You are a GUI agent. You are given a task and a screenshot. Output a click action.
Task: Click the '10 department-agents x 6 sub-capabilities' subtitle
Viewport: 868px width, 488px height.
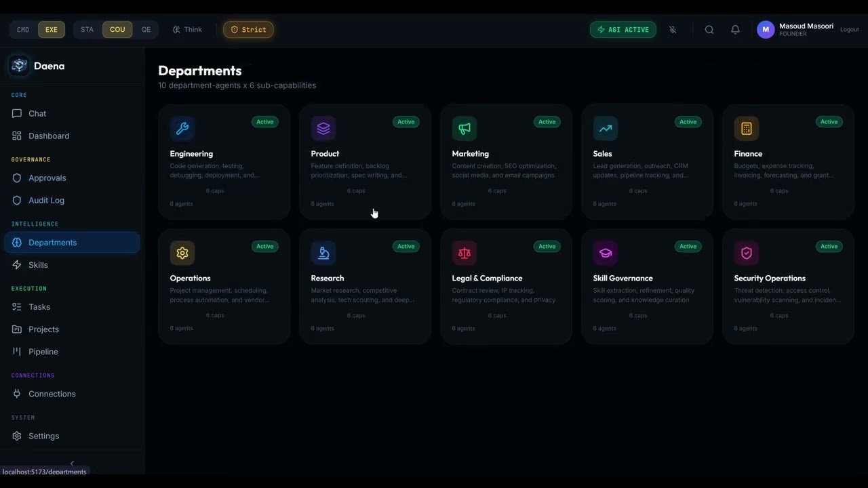[x=237, y=85]
